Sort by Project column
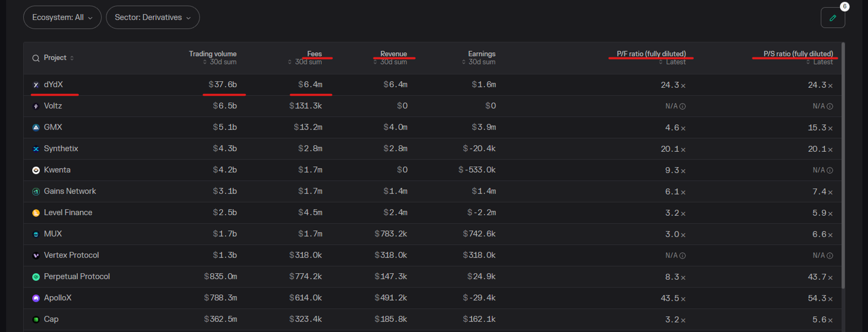Screen dimensions: 868x332 coord(59,58)
